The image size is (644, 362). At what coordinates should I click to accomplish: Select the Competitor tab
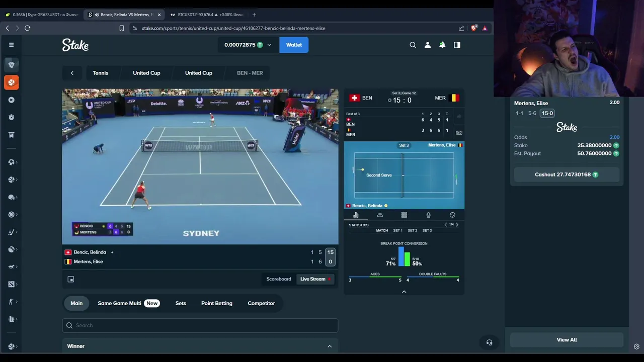coord(261,303)
